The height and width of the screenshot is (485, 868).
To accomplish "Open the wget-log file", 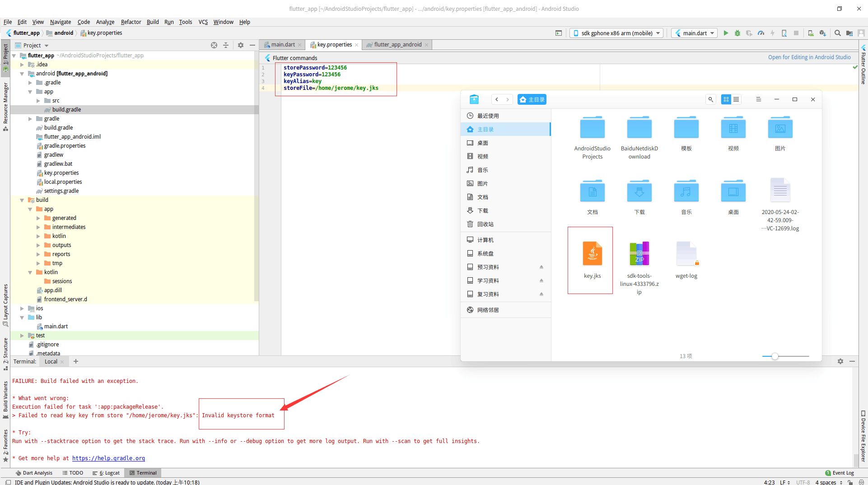I will [686, 260].
